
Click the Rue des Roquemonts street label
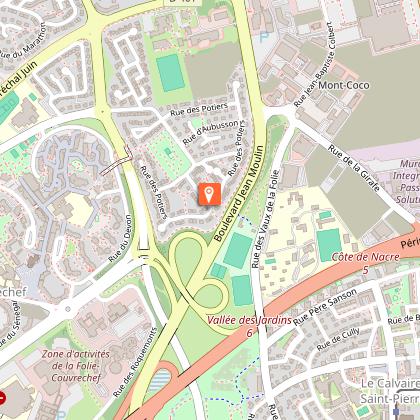[x=135, y=362]
